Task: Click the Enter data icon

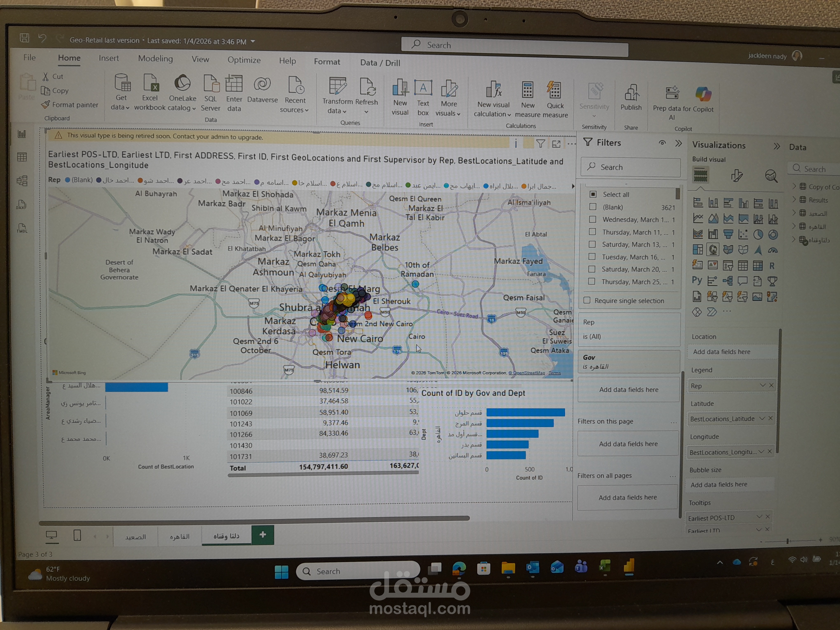Action: [234, 84]
